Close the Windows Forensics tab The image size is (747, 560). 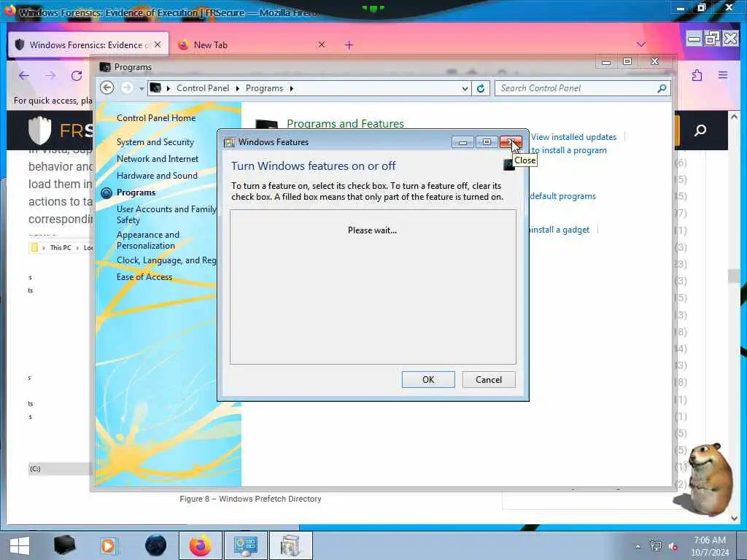tap(158, 44)
